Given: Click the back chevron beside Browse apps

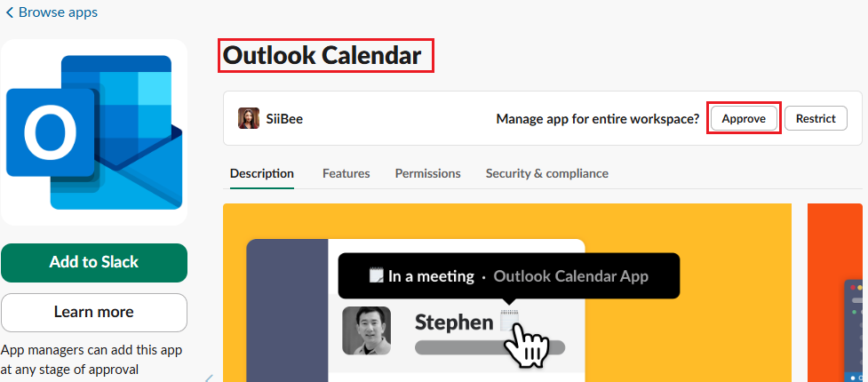Looking at the screenshot, I should tap(9, 12).
